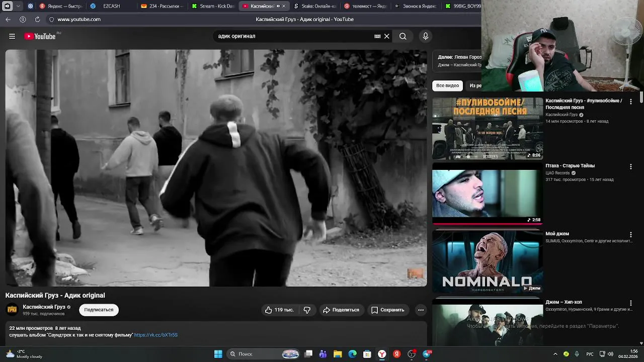Open the Каспийский Груз channel name link

[44, 307]
